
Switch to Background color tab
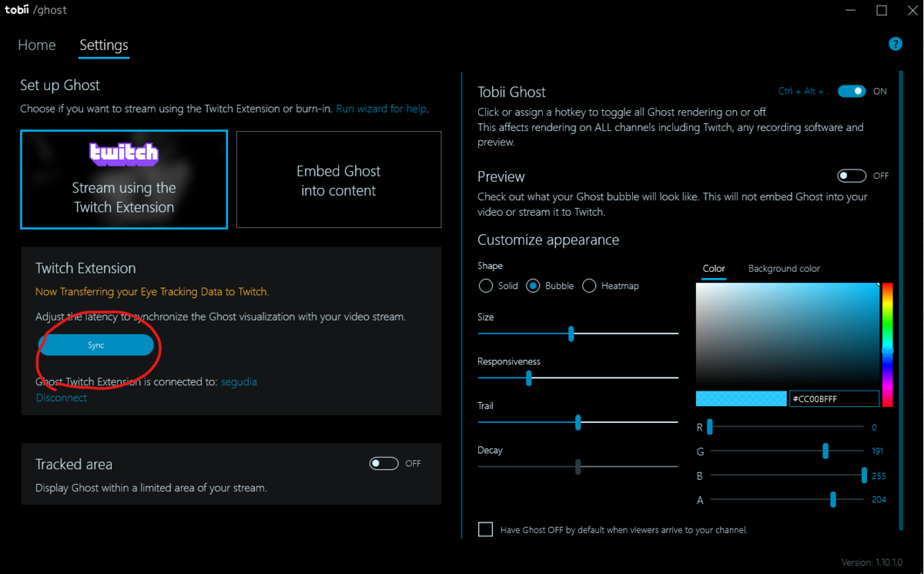784,268
